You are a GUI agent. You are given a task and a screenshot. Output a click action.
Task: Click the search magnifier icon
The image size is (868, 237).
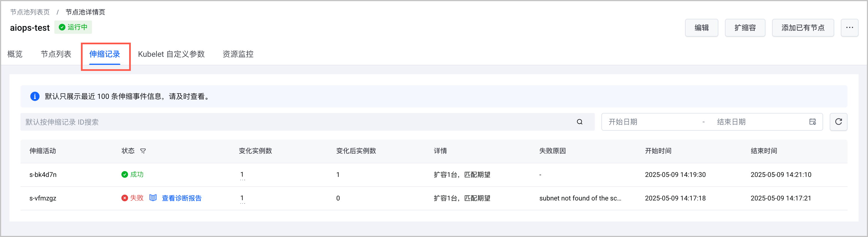(579, 122)
